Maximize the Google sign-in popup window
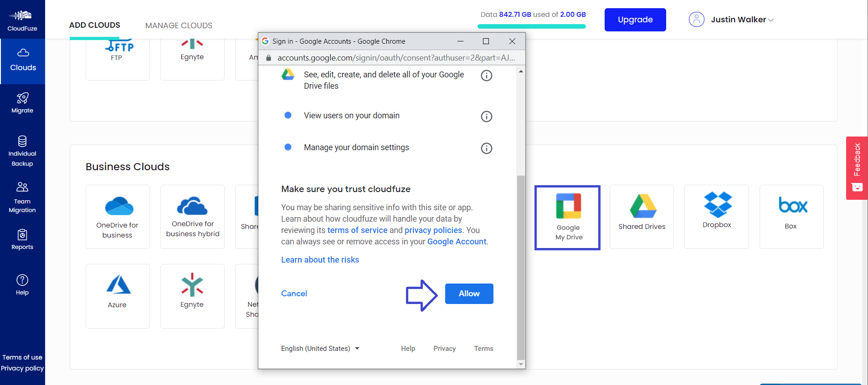Viewport: 868px width, 385px height. click(486, 41)
